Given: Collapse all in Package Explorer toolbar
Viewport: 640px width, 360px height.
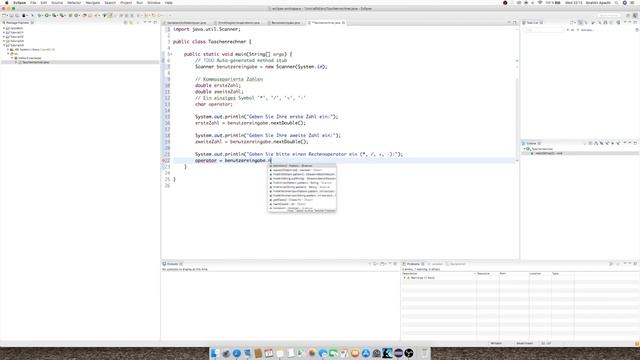Looking at the screenshot, I should point(125,23).
